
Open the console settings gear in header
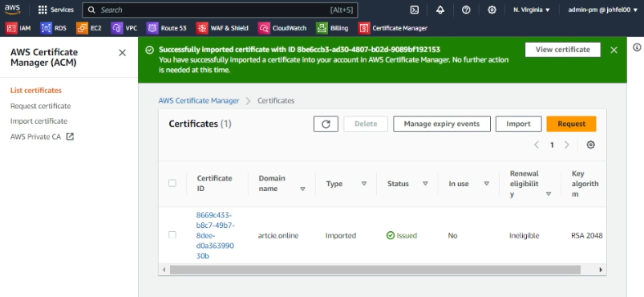(x=492, y=10)
